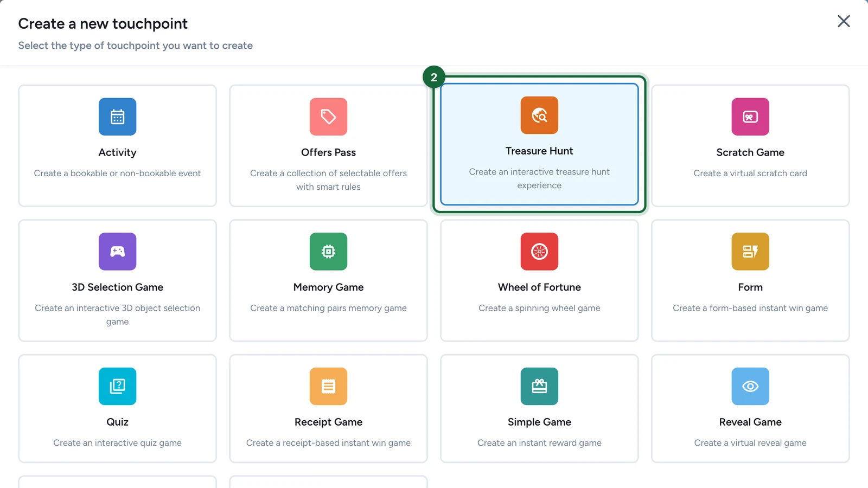Click the 'Receipt Game' title text

pyautogui.click(x=328, y=422)
